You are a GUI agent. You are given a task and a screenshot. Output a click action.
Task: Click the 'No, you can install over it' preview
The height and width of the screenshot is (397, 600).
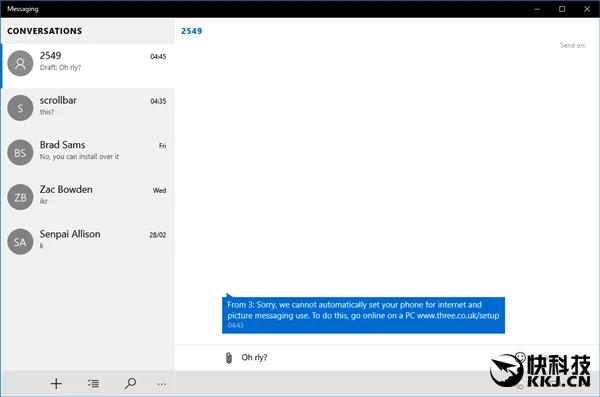[x=79, y=157]
